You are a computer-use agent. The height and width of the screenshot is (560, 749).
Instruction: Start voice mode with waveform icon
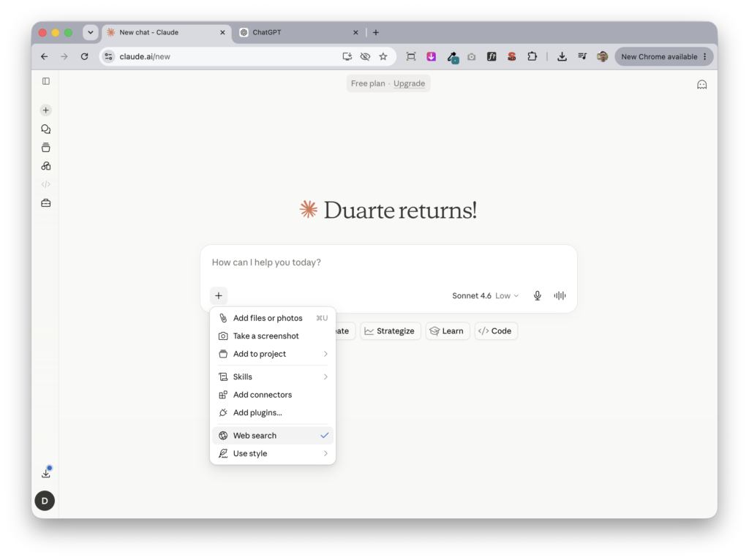560,295
